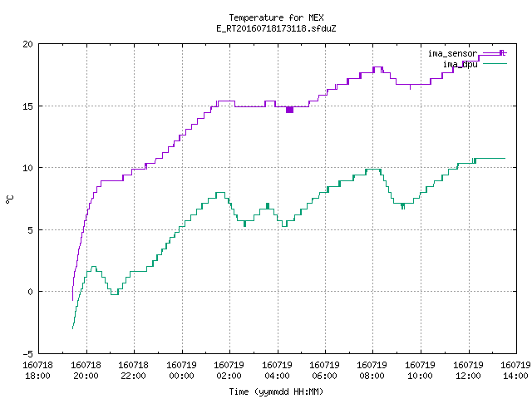
Task: Click the x-axis label 160718 18:00
Action: [x=37, y=370]
